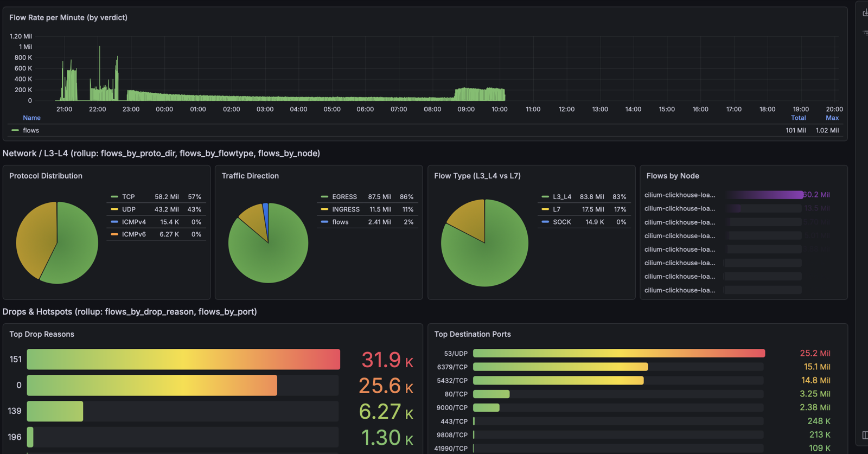Toggle the EGRESS legend entry

pyautogui.click(x=344, y=197)
